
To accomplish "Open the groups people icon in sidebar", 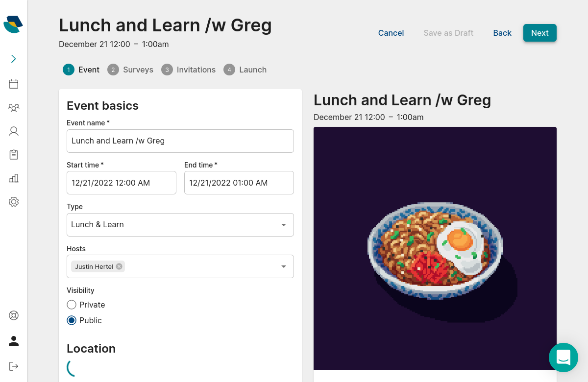I will click(x=14, y=108).
